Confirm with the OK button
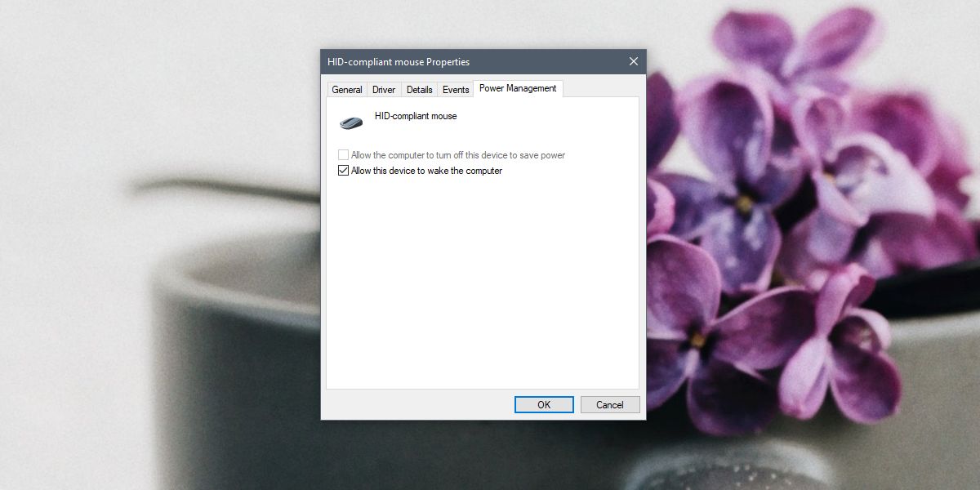980x490 pixels. [544, 404]
